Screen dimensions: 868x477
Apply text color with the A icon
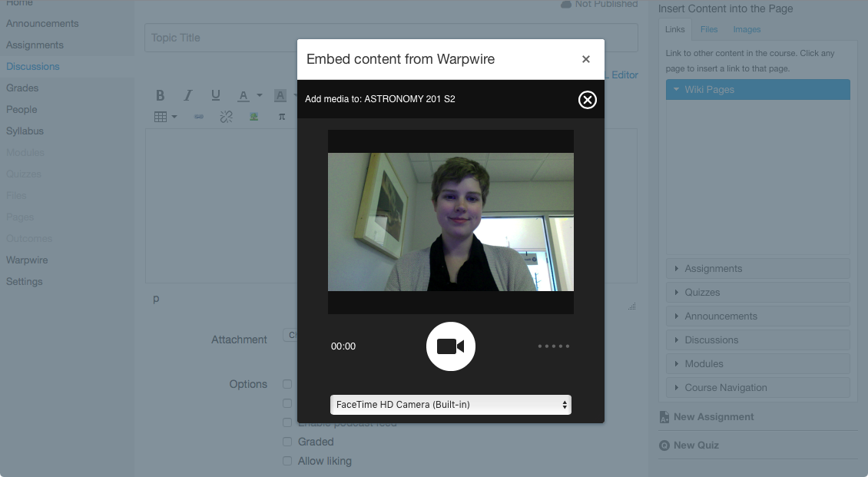[x=244, y=96]
